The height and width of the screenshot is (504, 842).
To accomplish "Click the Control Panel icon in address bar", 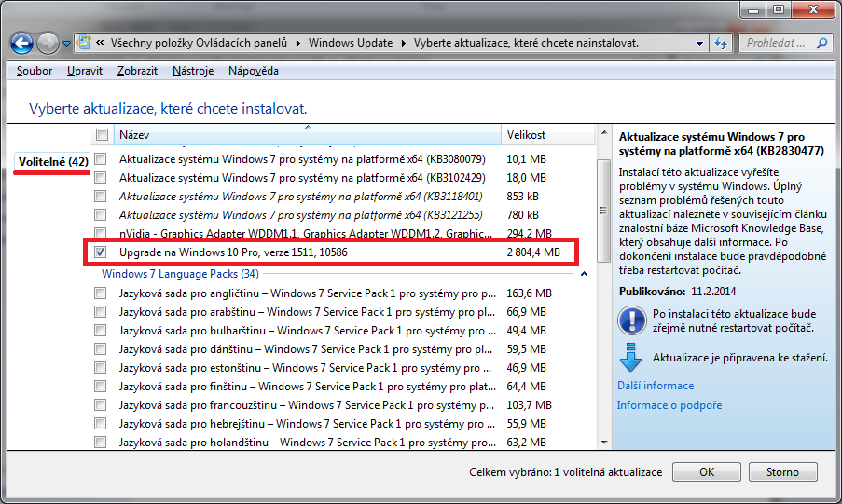I will [85, 43].
